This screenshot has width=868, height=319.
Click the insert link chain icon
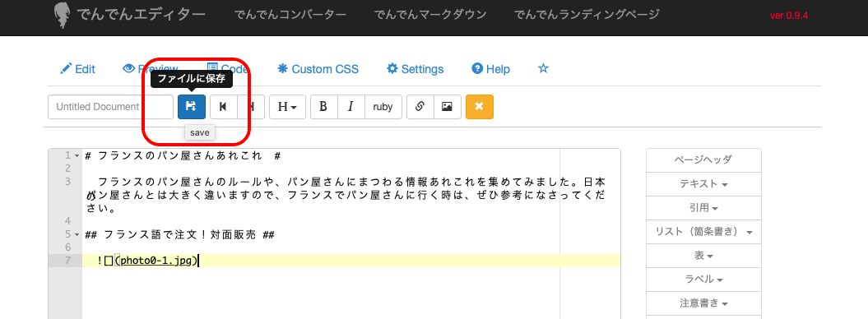pyautogui.click(x=420, y=107)
